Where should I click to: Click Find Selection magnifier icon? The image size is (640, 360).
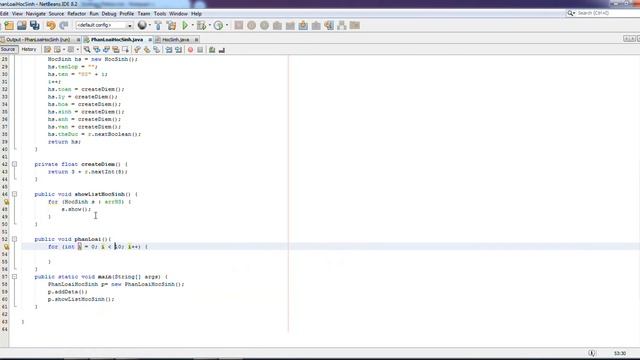point(87,50)
